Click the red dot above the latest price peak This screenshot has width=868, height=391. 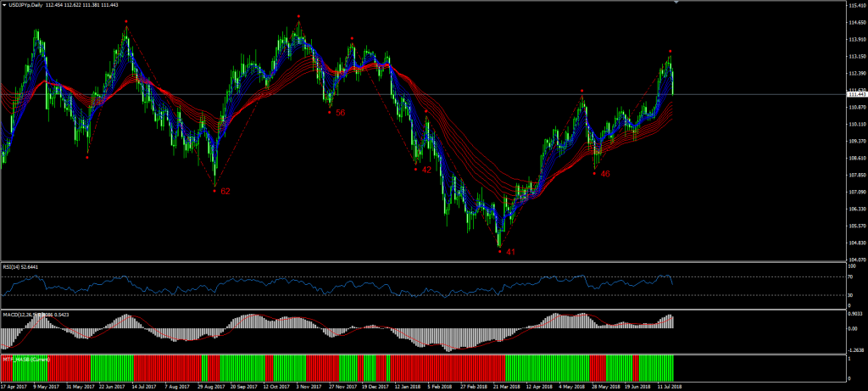point(670,51)
